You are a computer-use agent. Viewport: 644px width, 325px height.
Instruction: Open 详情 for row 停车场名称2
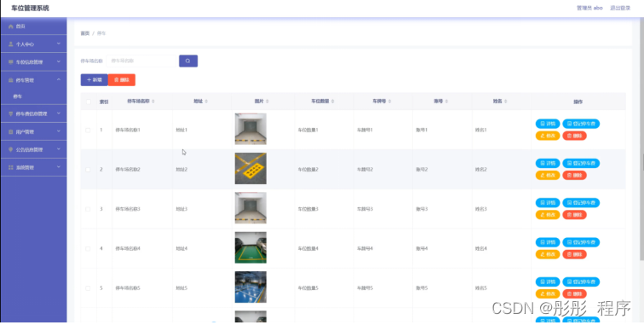point(548,163)
